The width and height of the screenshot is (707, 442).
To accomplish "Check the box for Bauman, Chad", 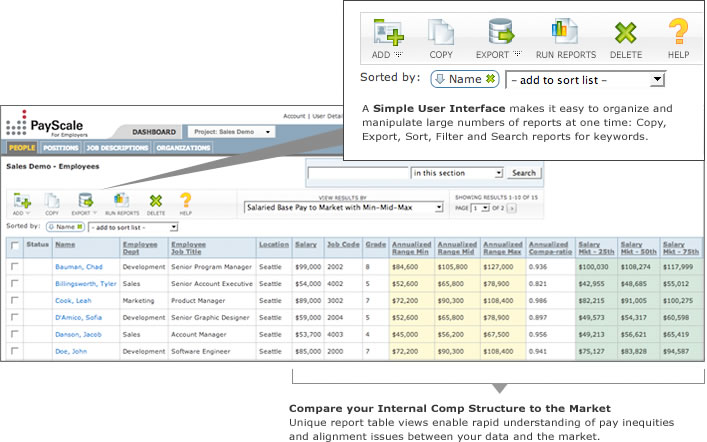I will (15, 267).
